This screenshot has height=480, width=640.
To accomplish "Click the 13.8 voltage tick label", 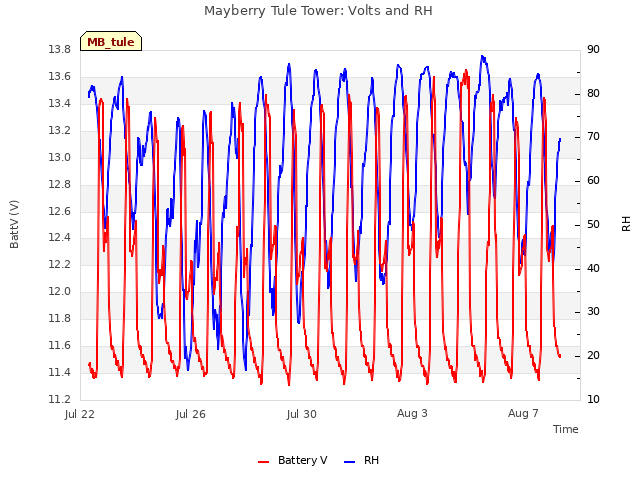I will (x=60, y=50).
